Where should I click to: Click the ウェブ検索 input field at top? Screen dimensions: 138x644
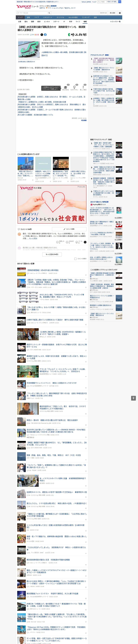point(108,2)
